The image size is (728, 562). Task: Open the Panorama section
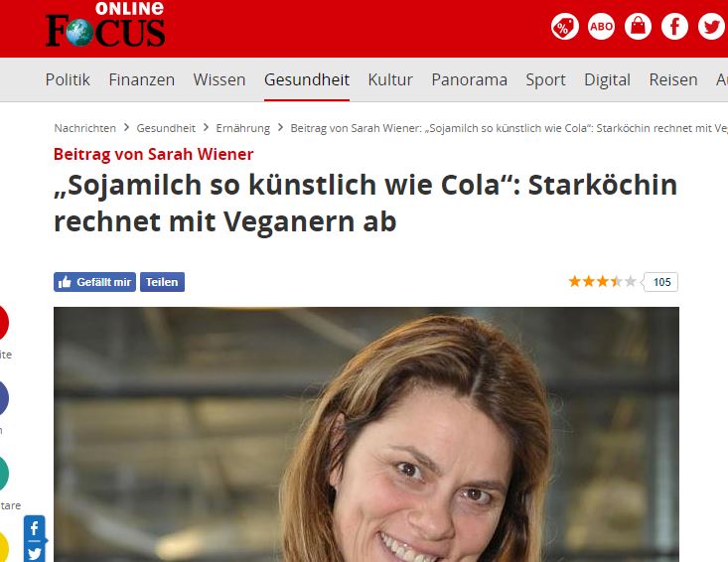pos(469,79)
